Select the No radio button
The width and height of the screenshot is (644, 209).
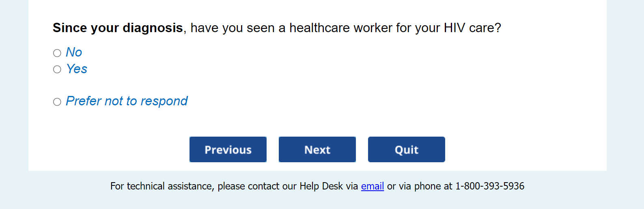(x=57, y=53)
